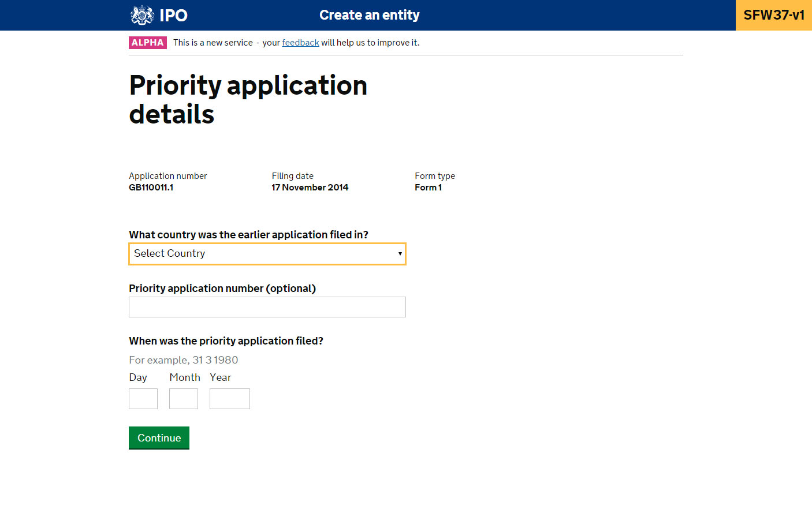Click the Form 1 form type value
The height and width of the screenshot is (509, 812).
point(428,188)
